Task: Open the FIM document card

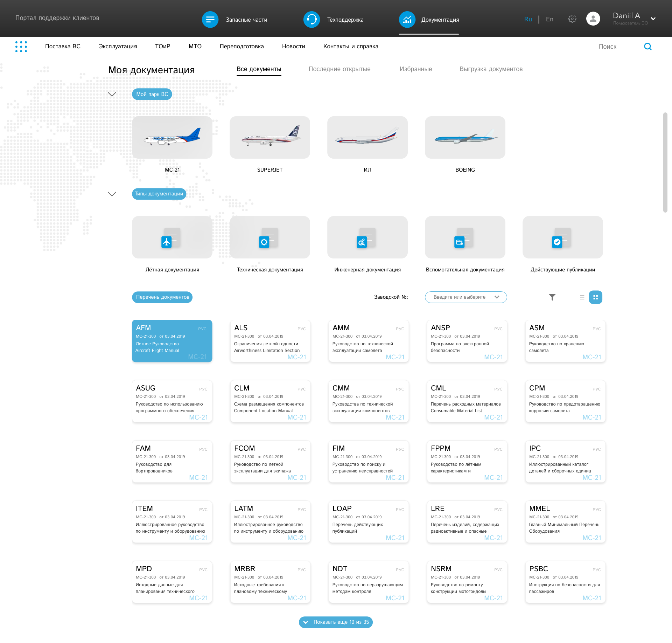Action: coord(369,461)
